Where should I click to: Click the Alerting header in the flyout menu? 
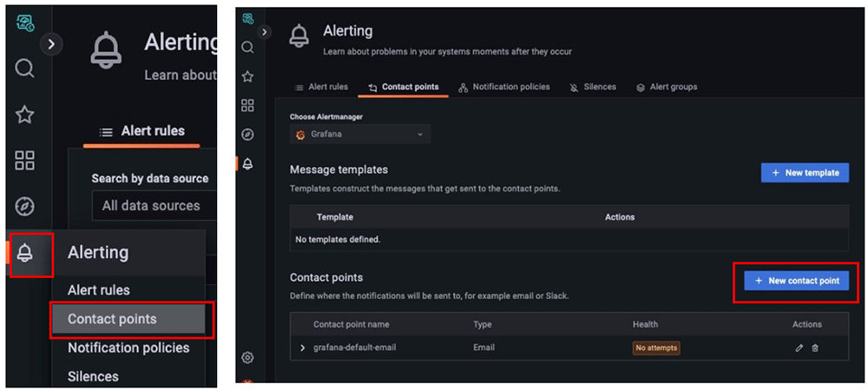(x=98, y=253)
